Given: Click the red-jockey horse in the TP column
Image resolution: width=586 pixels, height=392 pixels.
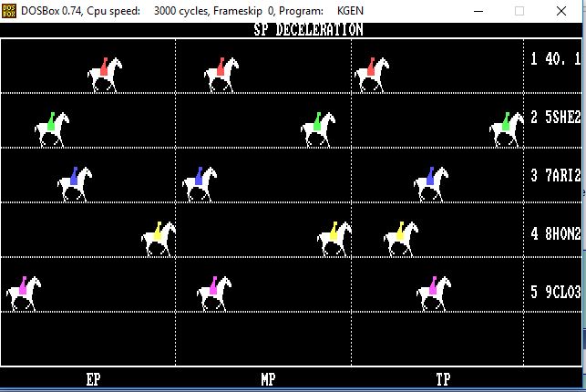Looking at the screenshot, I should pyautogui.click(x=372, y=75).
